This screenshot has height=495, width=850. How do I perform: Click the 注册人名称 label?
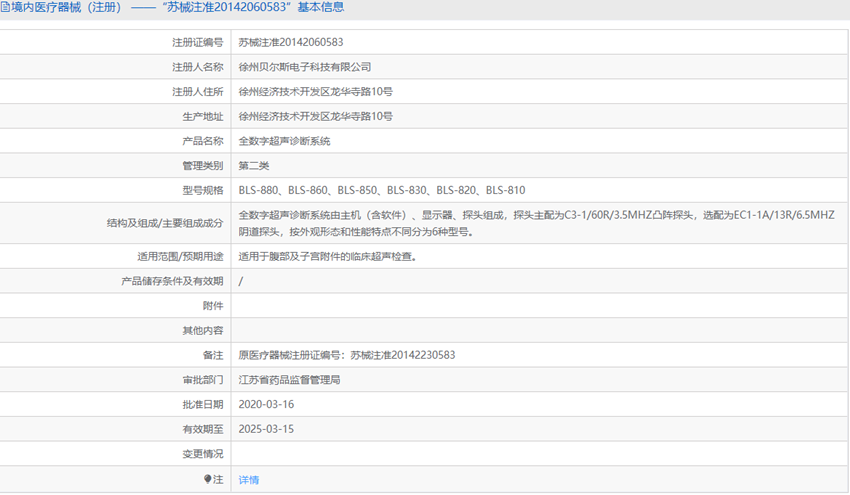198,67
